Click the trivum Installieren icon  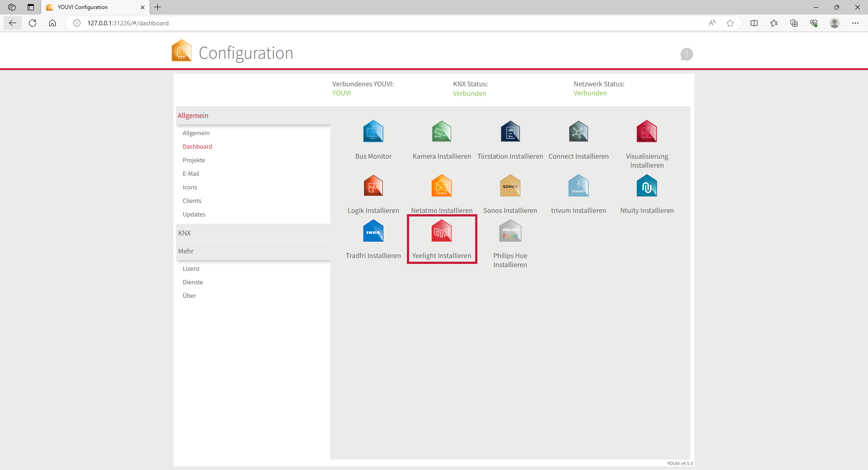[x=579, y=186]
